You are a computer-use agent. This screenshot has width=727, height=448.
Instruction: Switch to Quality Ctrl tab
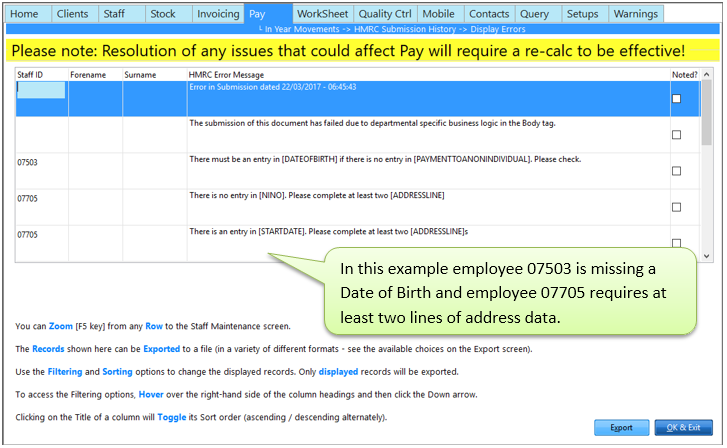click(x=383, y=14)
